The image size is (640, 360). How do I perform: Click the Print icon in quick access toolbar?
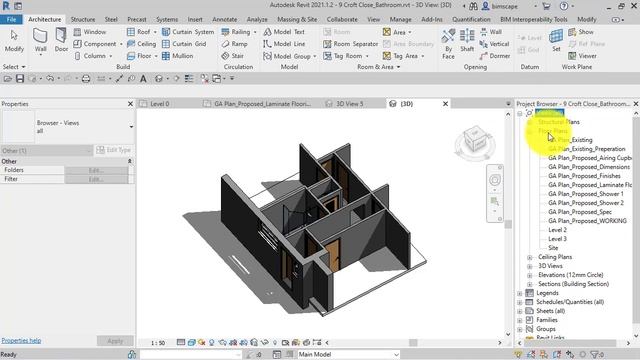click(x=86, y=78)
